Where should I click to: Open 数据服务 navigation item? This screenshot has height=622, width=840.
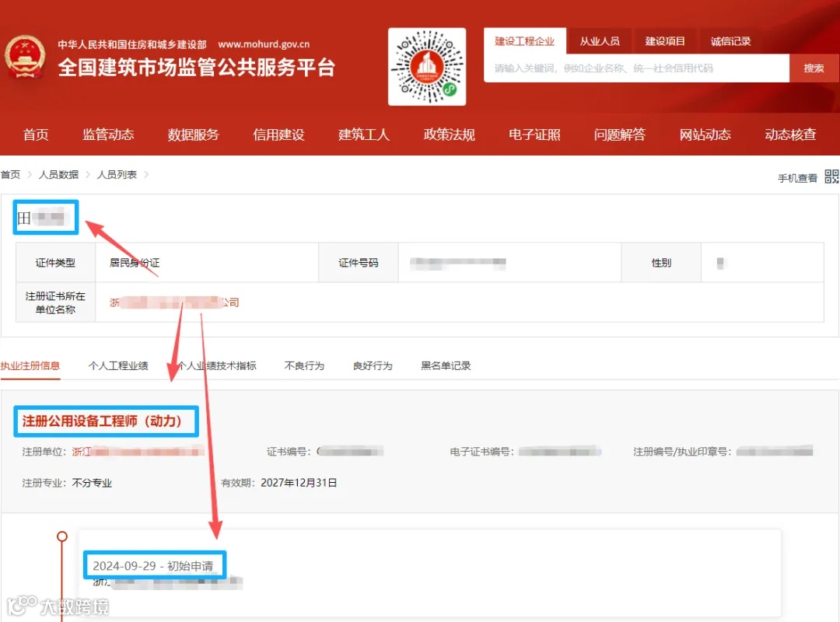pyautogui.click(x=194, y=135)
